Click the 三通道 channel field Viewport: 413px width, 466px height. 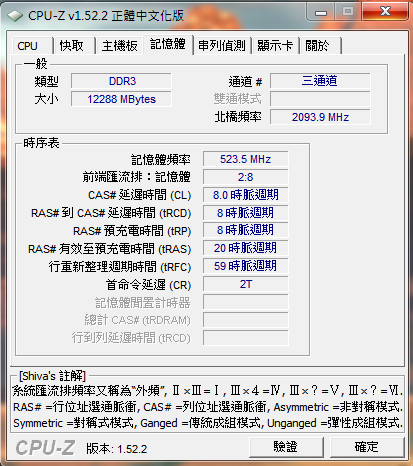[320, 81]
